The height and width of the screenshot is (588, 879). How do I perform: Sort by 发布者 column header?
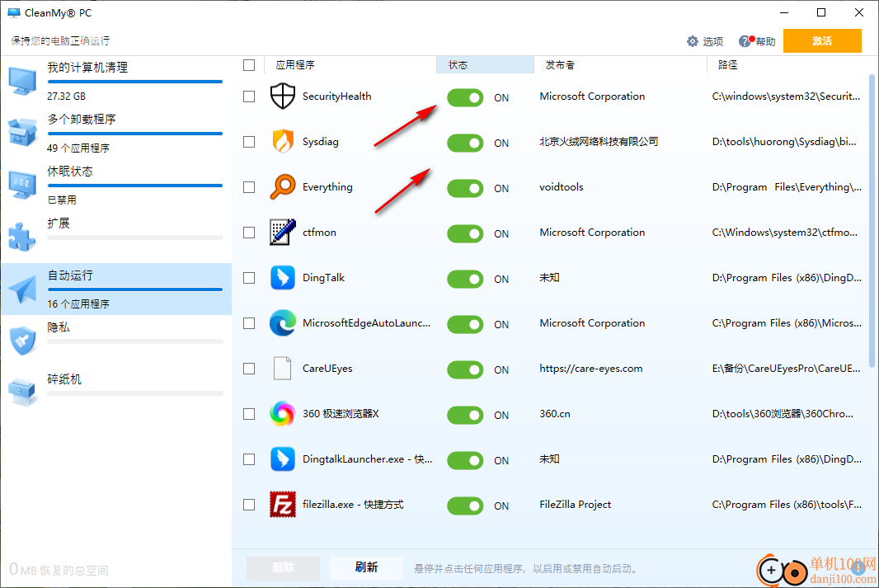[x=620, y=65]
